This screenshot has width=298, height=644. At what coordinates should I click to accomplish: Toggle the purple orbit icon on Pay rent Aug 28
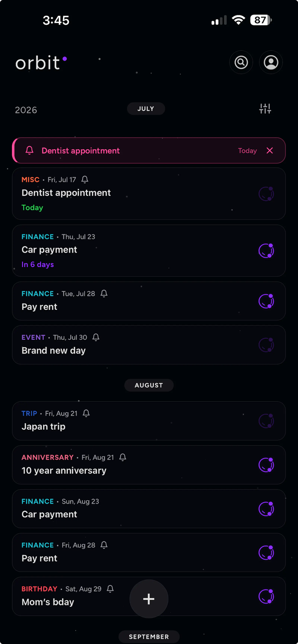pos(266,553)
